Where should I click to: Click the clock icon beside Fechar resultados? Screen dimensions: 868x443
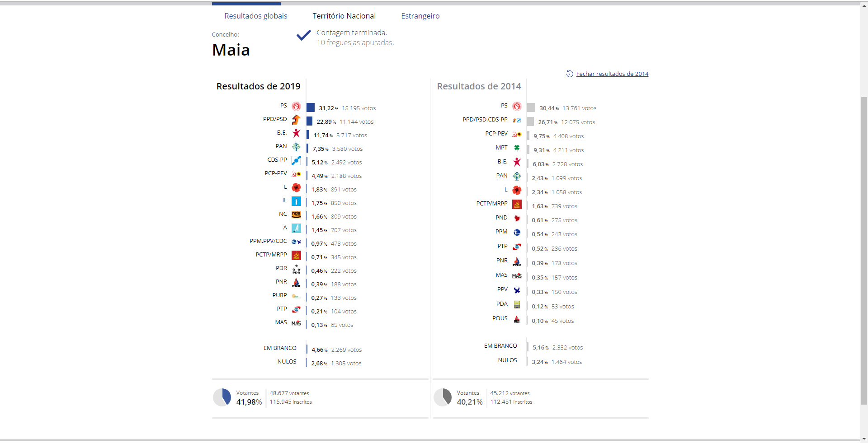click(x=570, y=74)
